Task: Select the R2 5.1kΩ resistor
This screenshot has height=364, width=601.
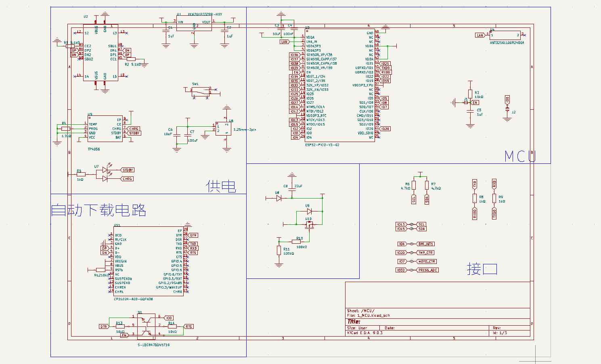Action: [x=131, y=59]
